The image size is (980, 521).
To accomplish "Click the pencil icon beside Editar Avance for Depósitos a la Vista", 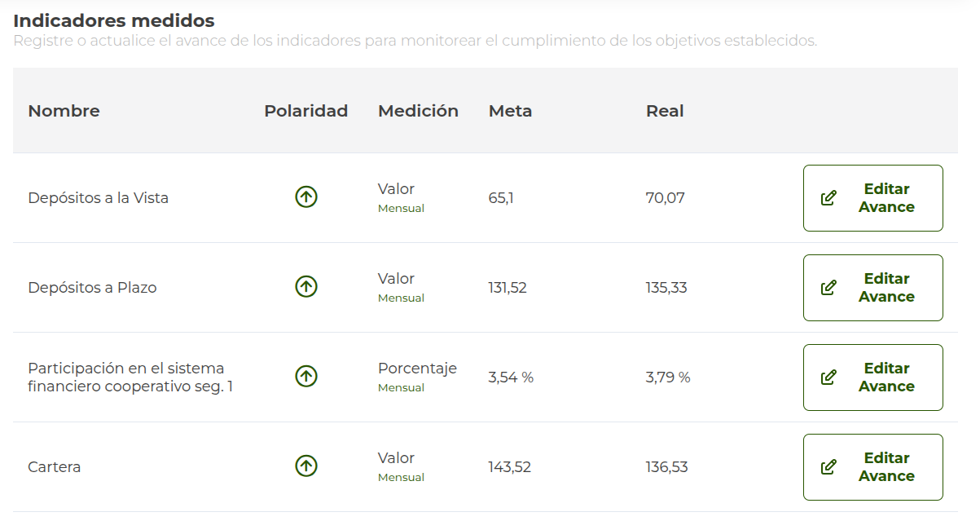I will click(x=829, y=197).
